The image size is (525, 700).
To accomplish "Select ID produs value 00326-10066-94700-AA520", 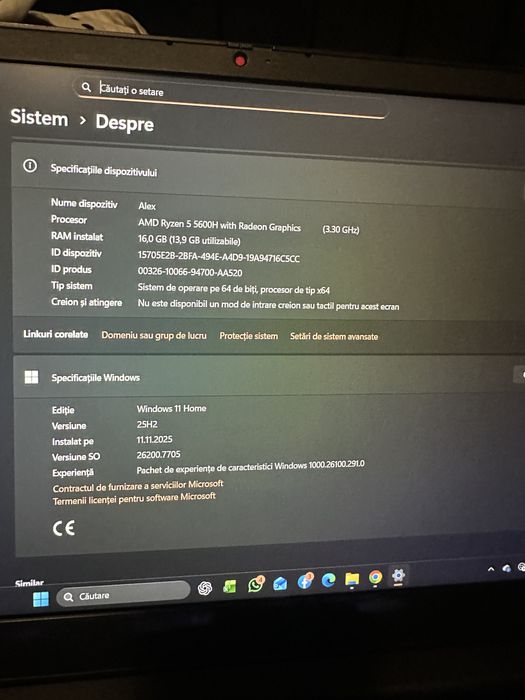I will pyautogui.click(x=190, y=272).
